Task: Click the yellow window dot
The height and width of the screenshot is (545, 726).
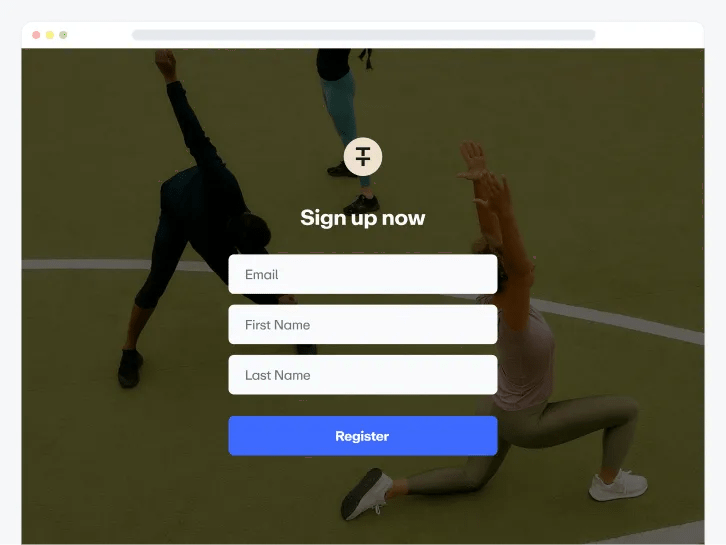Action: [50, 35]
